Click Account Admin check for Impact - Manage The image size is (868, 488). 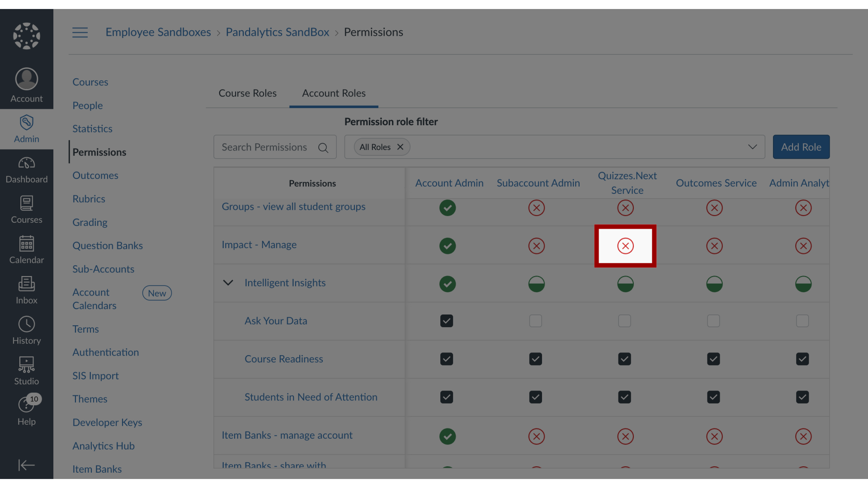[x=448, y=246]
